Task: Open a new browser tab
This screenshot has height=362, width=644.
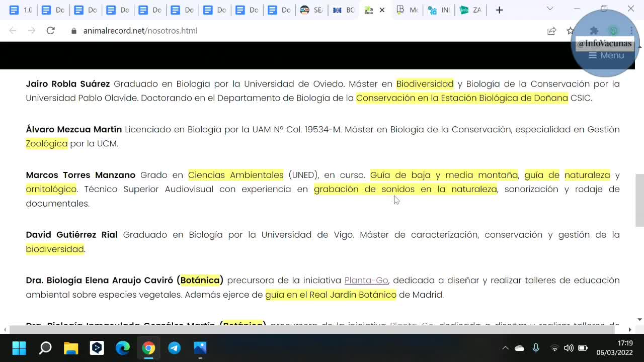Action: click(499, 10)
